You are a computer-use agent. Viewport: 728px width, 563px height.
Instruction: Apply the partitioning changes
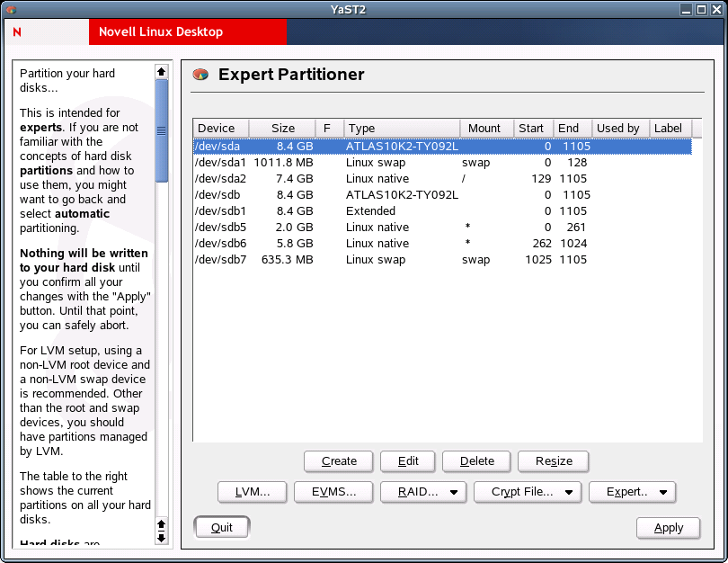pyautogui.click(x=668, y=528)
